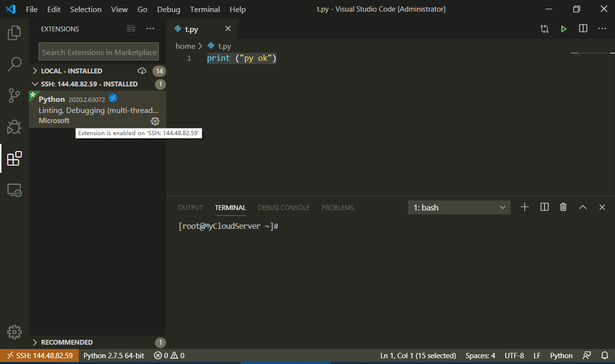Open the Help menu

[238, 9]
